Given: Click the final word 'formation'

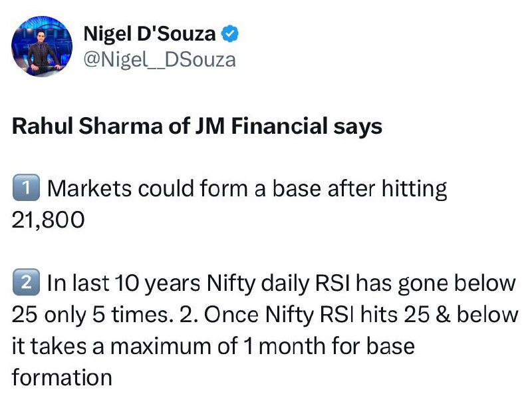Looking at the screenshot, I should pos(62,377).
